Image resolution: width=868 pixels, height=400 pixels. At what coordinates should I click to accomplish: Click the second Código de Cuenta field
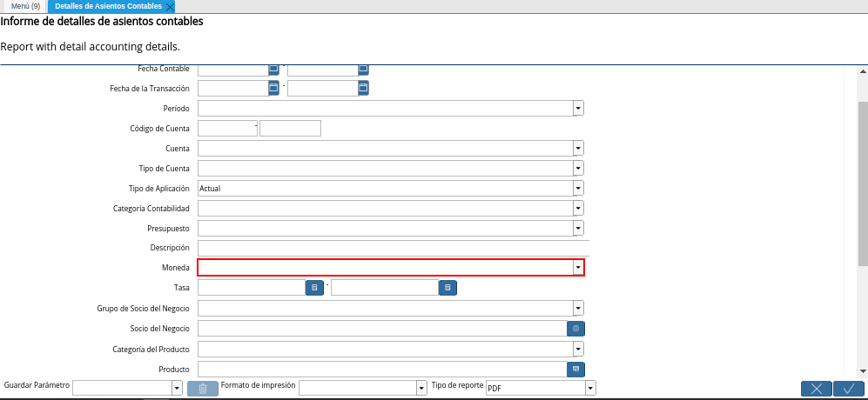(x=290, y=129)
